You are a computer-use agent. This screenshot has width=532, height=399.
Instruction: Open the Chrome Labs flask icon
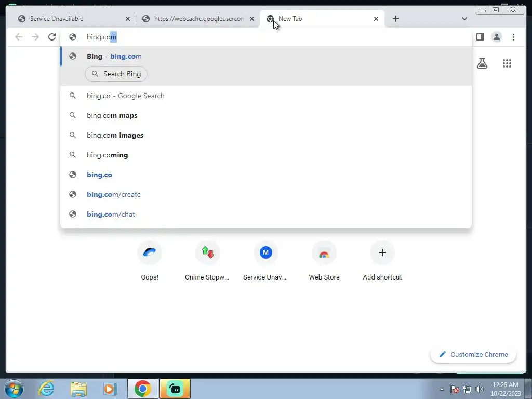482,63
